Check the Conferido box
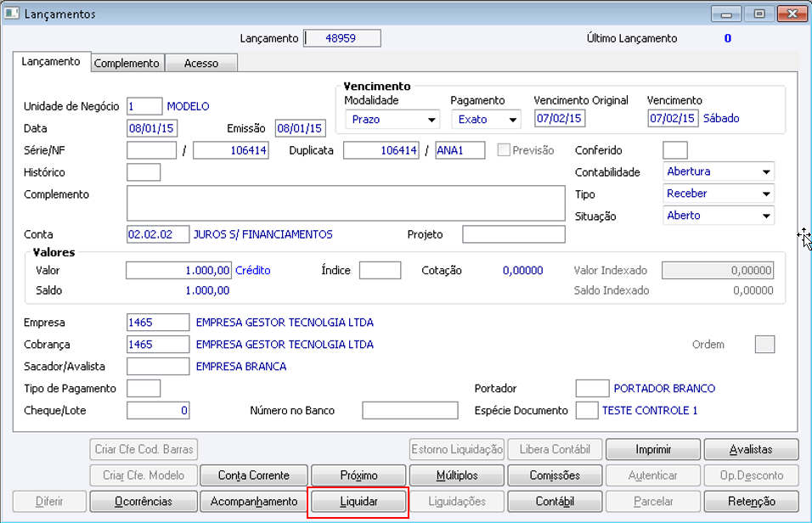The image size is (812, 523). click(674, 150)
